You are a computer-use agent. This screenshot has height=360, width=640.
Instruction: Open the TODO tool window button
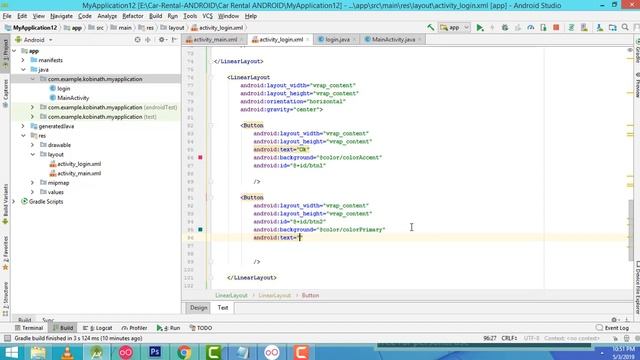point(201,328)
